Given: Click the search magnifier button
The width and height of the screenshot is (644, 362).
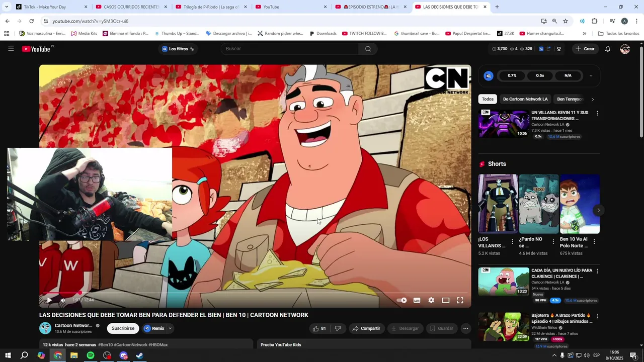Looking at the screenshot, I should tap(368, 49).
